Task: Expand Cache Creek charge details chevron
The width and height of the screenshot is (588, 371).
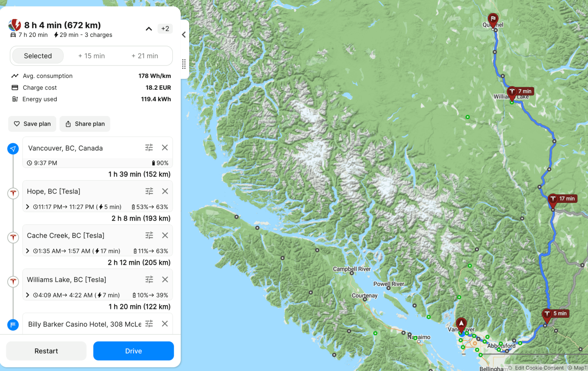Action: pos(28,251)
